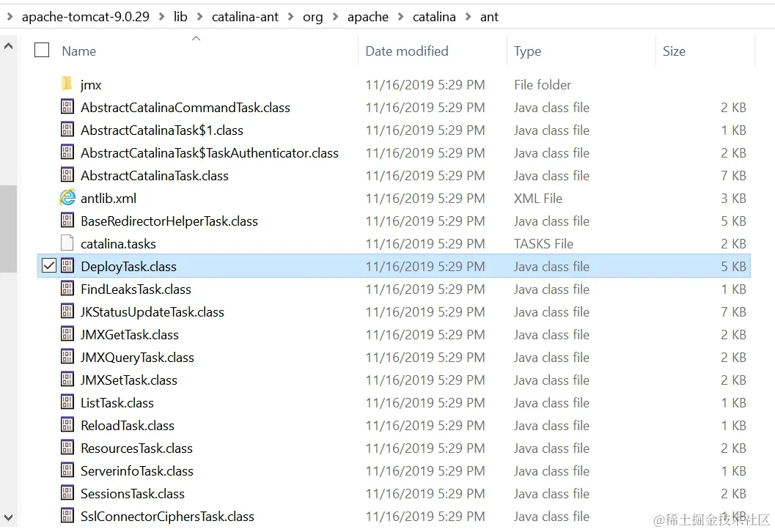This screenshot has height=532, width=775.
Task: Go to apache-tomcat-9.0.29 in breadcrumb
Action: pos(86,17)
